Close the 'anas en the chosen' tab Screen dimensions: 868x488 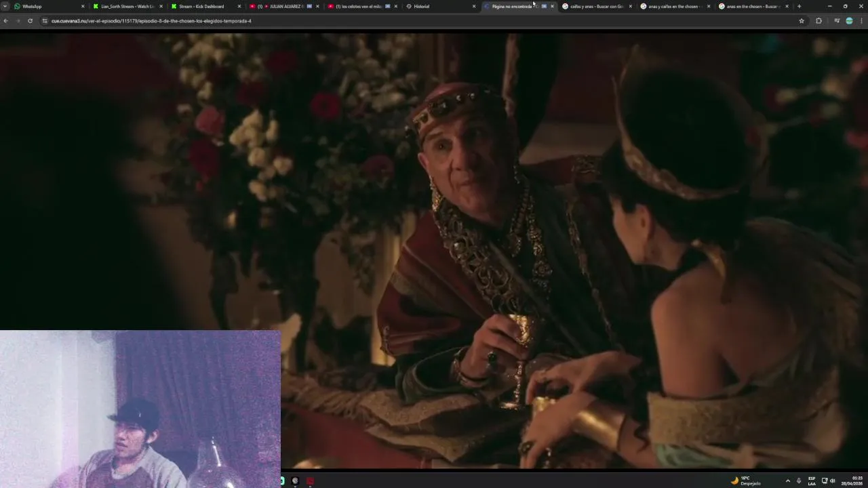point(787,6)
